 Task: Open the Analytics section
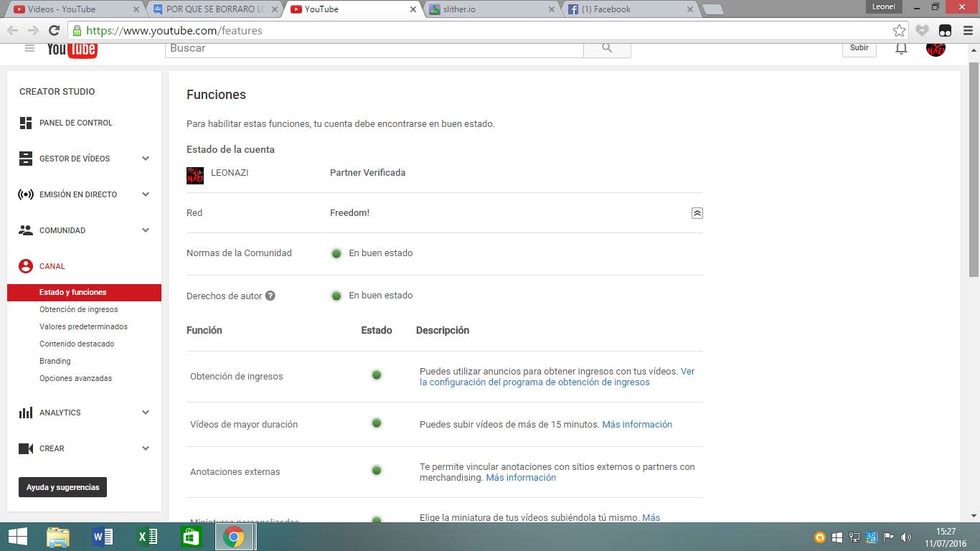click(60, 413)
